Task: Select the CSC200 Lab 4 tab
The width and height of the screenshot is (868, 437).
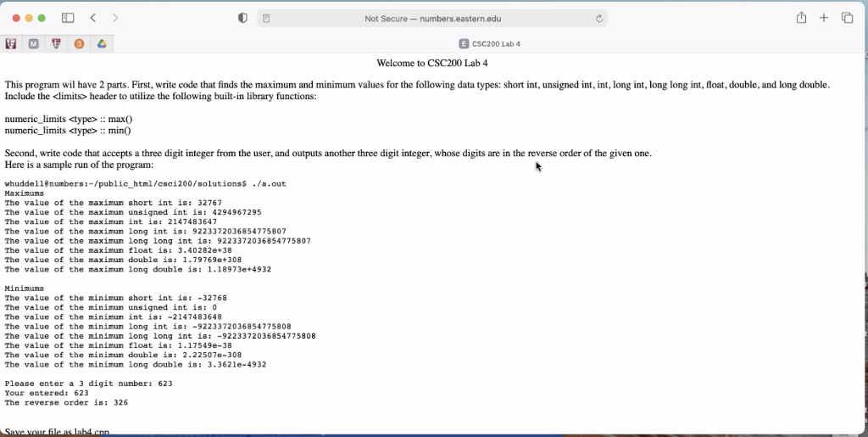Action: pyautogui.click(x=489, y=44)
